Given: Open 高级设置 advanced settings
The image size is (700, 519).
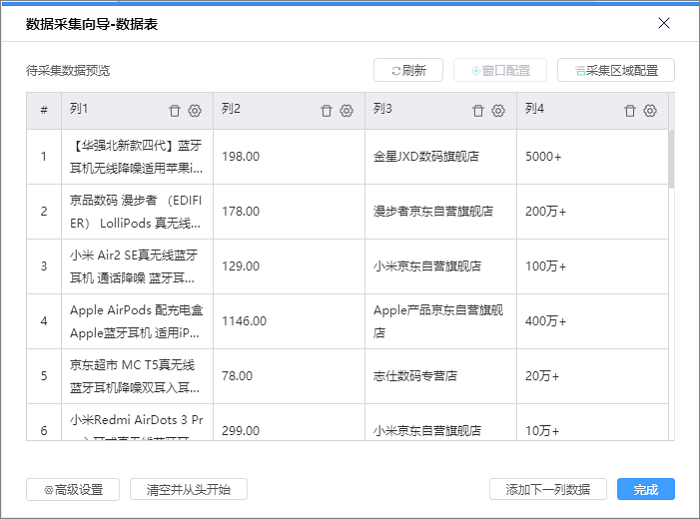Looking at the screenshot, I should tap(73, 490).
